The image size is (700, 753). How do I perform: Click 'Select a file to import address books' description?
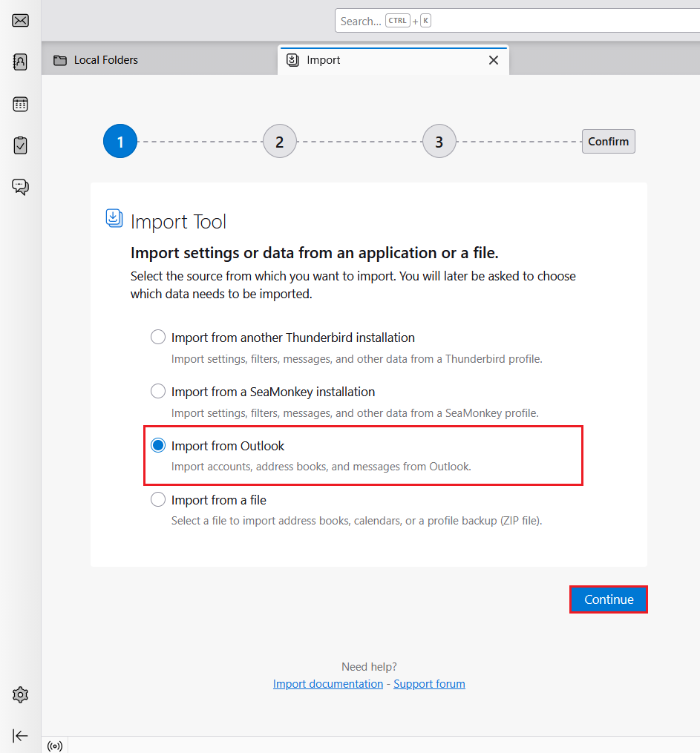coord(356,521)
